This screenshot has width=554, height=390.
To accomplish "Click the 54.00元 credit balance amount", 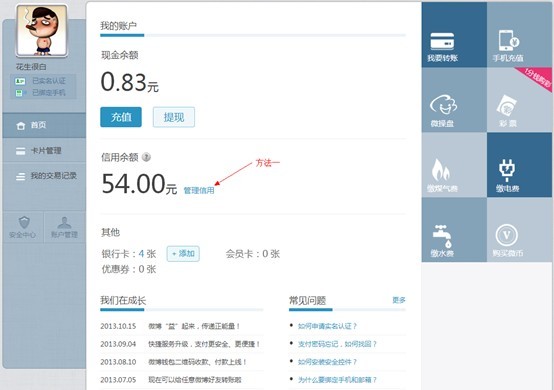I will 139,184.
